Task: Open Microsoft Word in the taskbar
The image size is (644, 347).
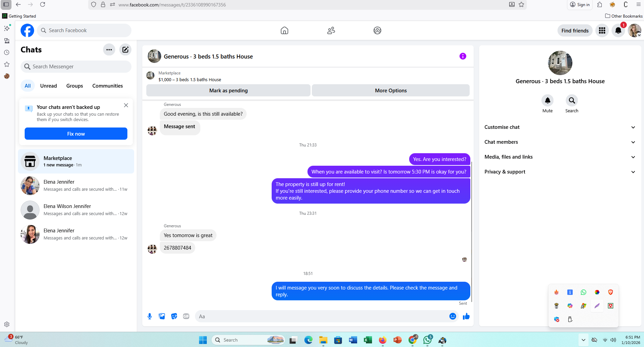Action: click(353, 340)
